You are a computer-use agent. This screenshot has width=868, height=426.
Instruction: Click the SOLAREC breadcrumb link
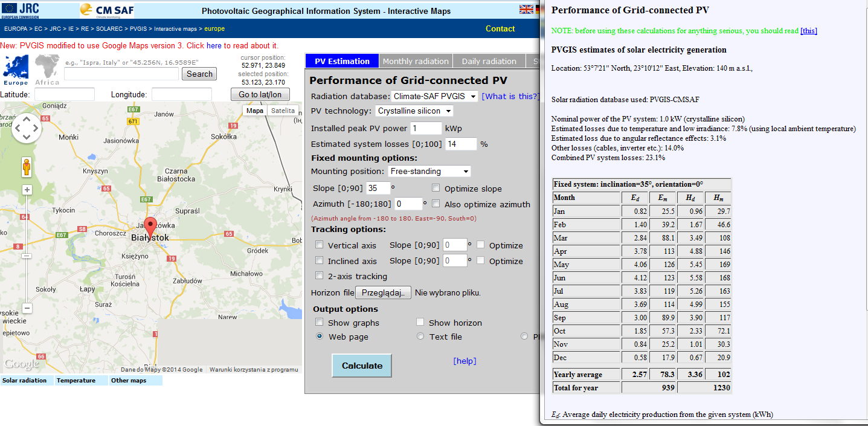(110, 28)
